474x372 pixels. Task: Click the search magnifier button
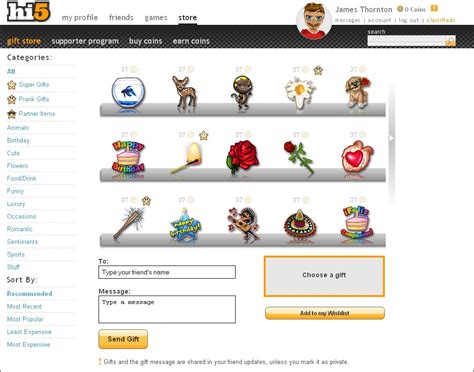(x=450, y=41)
